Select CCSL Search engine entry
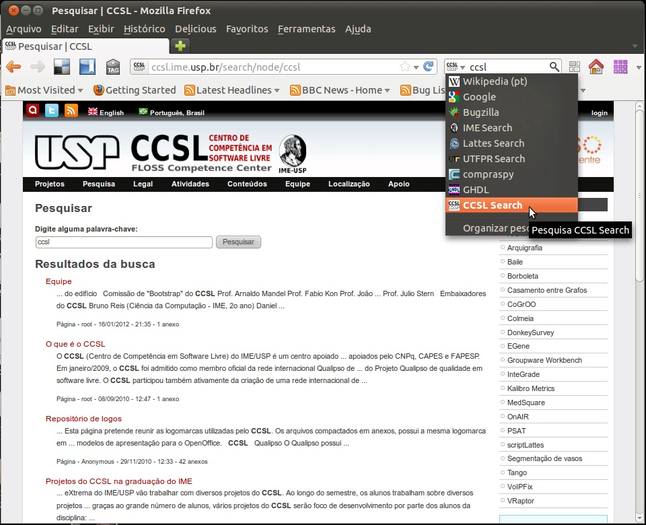Image resolution: width=646 pixels, height=525 pixels. (x=511, y=205)
